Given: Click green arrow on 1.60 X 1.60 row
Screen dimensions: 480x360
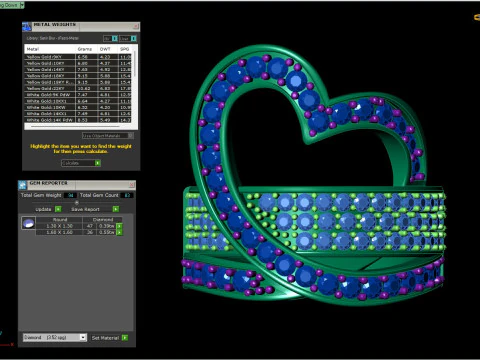Looking at the screenshot, I should point(119,232).
